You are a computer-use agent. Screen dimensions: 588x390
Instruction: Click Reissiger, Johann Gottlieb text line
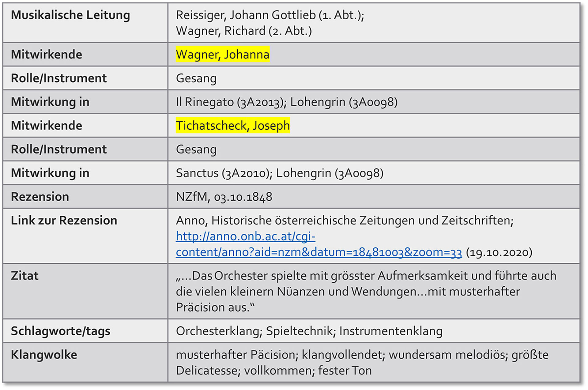pyautogui.click(x=270, y=15)
